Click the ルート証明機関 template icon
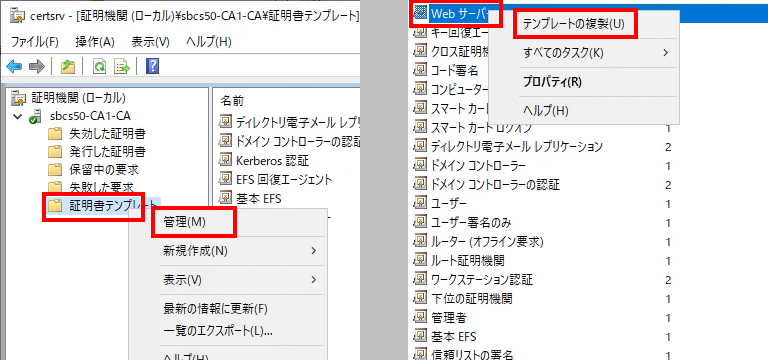 (x=420, y=260)
